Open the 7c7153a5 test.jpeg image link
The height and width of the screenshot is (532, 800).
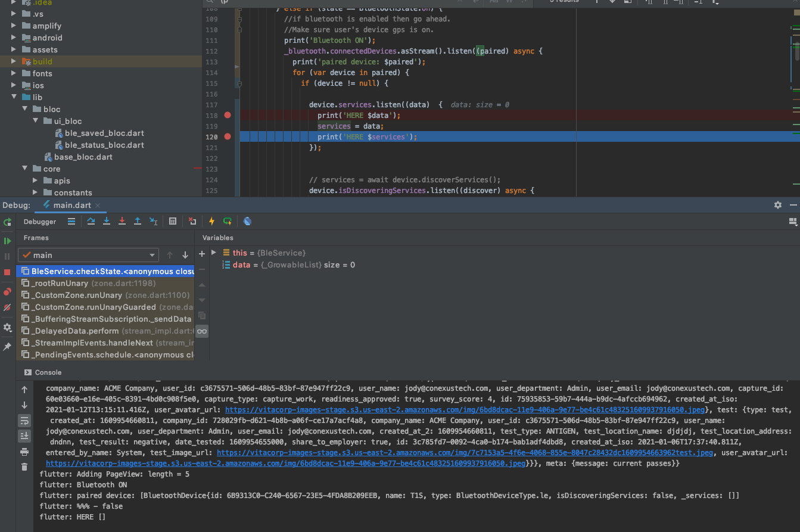pos(465,453)
